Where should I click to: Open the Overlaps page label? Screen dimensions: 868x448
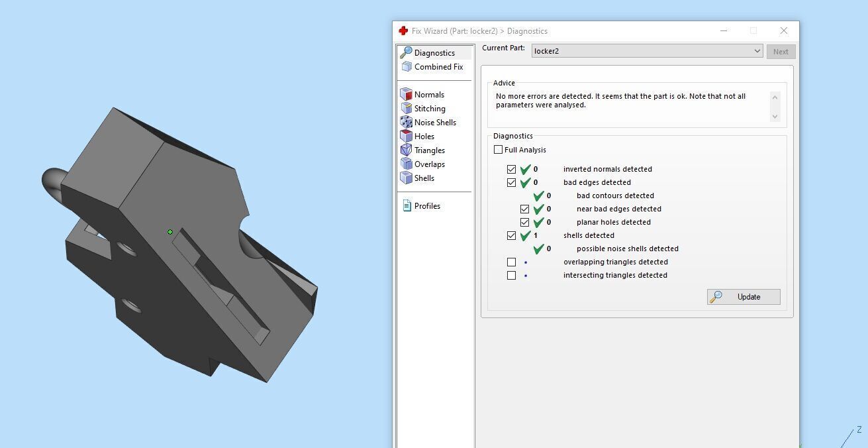click(430, 164)
